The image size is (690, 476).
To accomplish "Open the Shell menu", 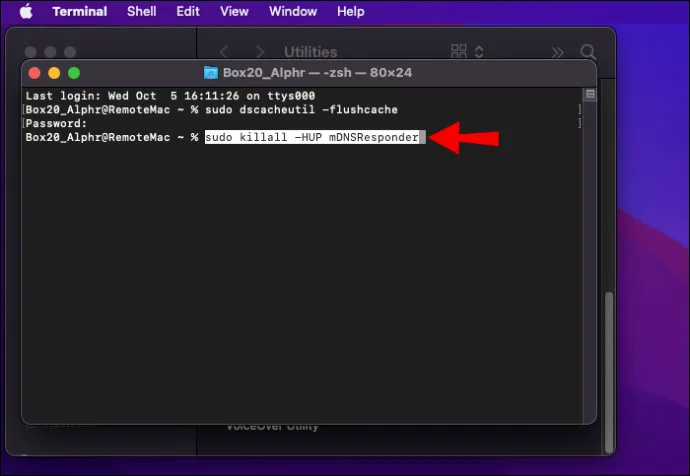I will click(142, 11).
